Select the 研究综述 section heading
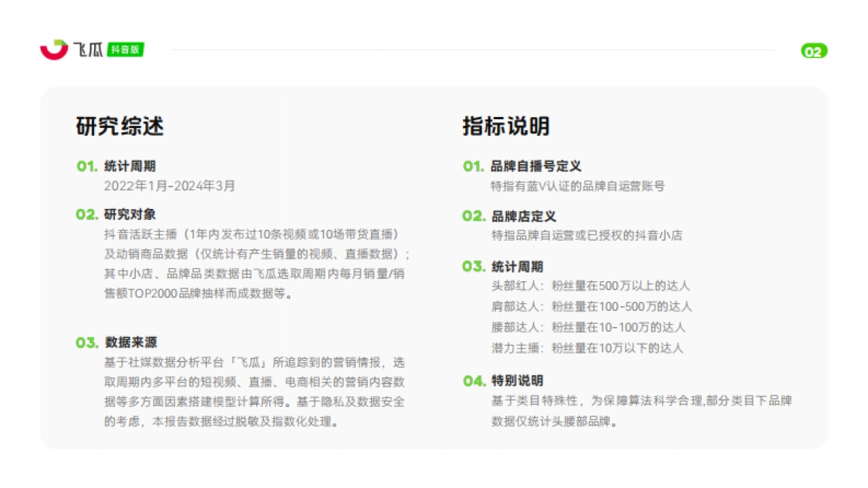 click(x=120, y=126)
